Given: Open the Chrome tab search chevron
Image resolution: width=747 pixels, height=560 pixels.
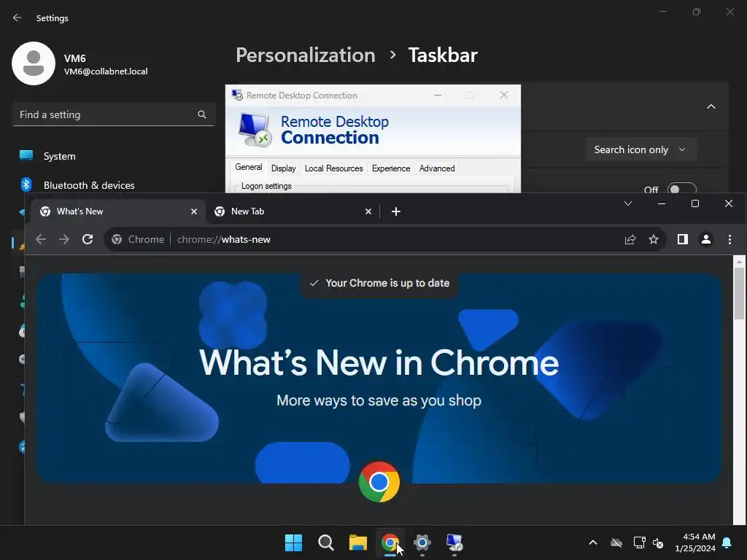Looking at the screenshot, I should 628,204.
